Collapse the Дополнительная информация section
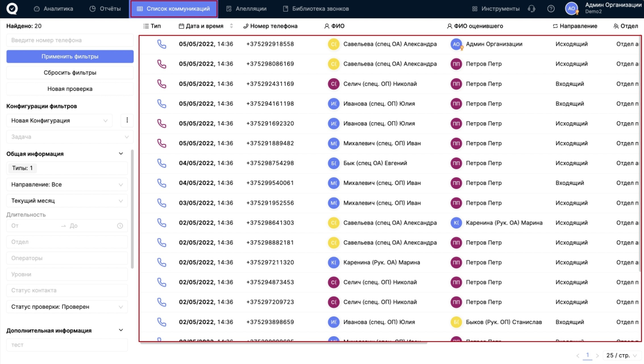Viewport: 644px width, 364px height. coord(121,330)
